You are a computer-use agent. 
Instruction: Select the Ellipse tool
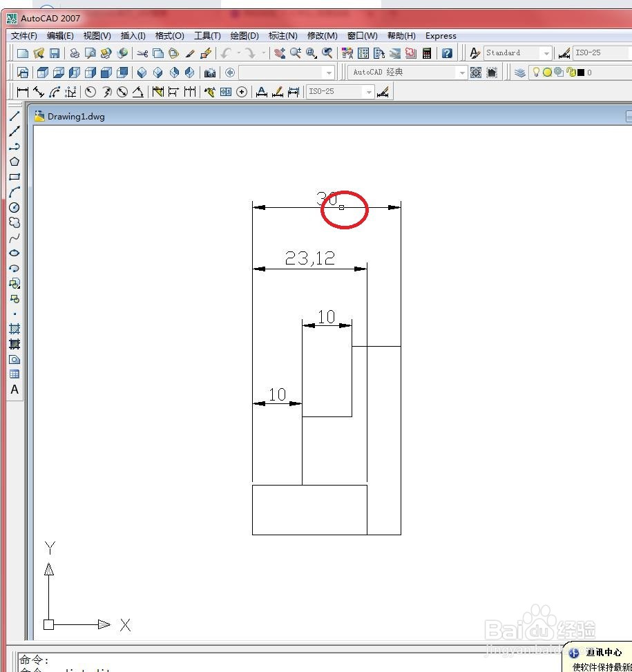point(14,253)
